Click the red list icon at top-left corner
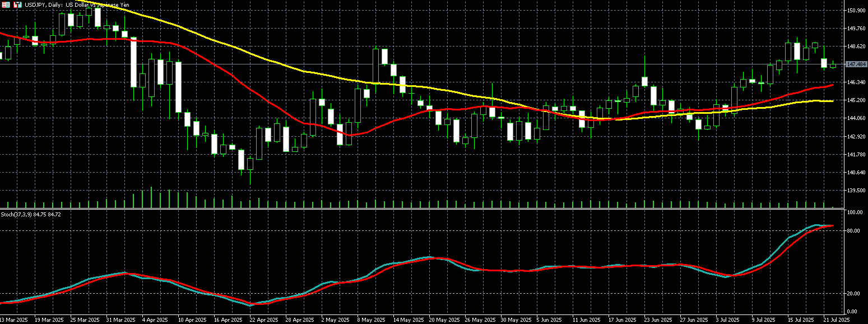The height and width of the screenshot is (324, 868). [6, 4]
